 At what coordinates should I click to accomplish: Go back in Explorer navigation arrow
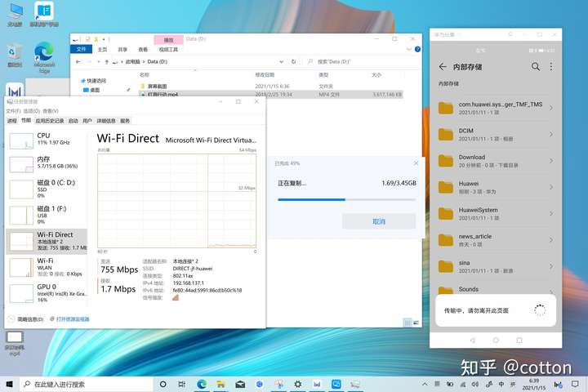point(78,61)
